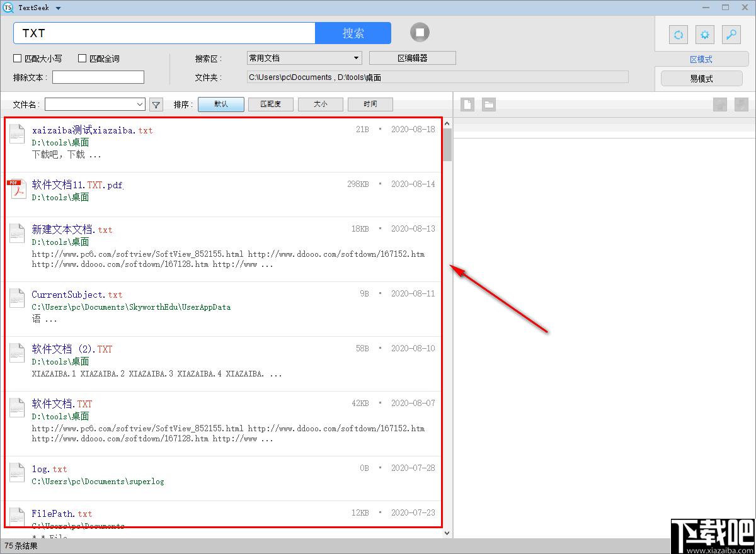Switch to 区模式 tab
Screen dimensions: 756x554
tap(701, 59)
